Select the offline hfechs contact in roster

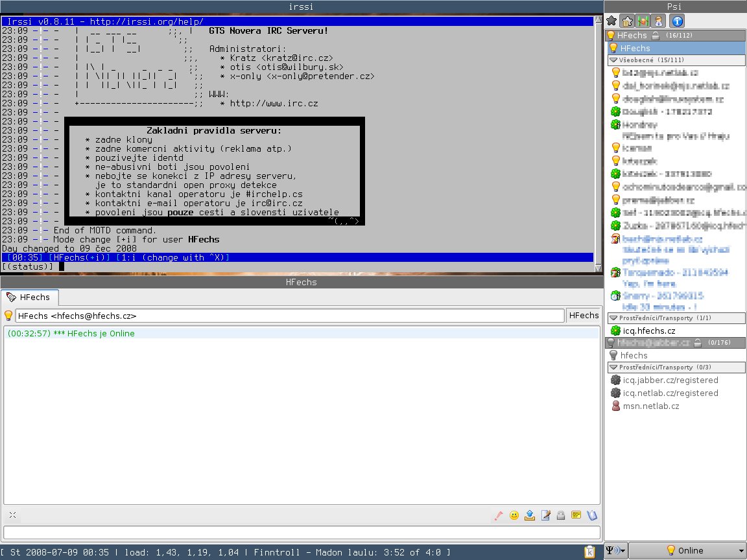point(676,355)
